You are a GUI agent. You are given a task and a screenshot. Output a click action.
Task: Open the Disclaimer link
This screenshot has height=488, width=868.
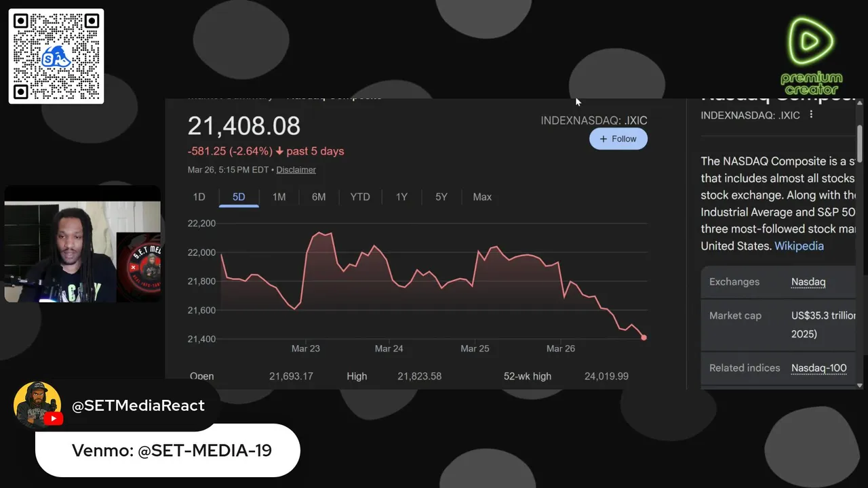point(296,170)
